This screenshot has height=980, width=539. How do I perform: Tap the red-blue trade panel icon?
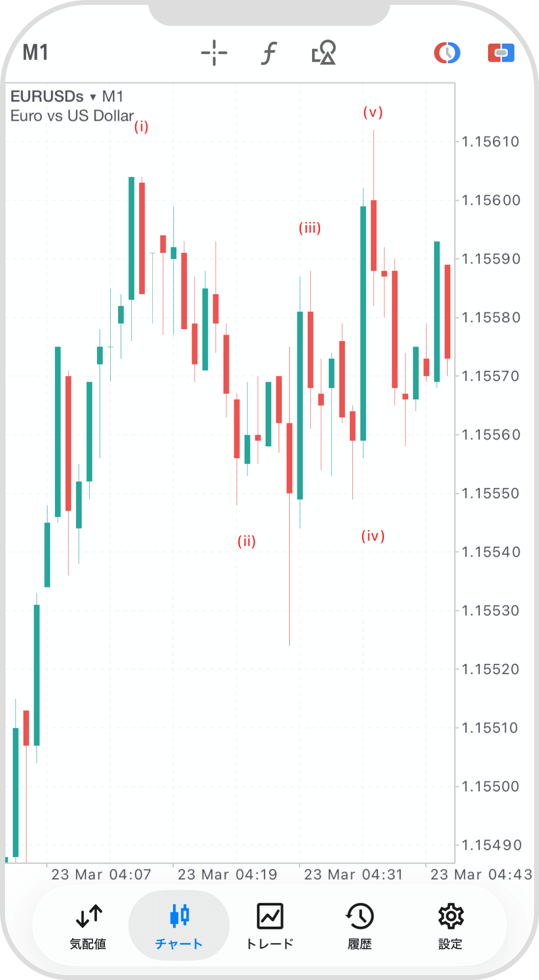(501, 53)
